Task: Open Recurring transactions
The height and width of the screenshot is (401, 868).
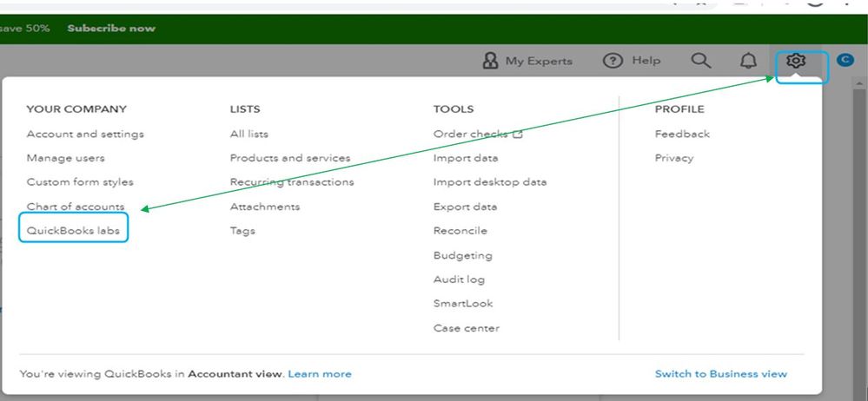Action: click(292, 182)
